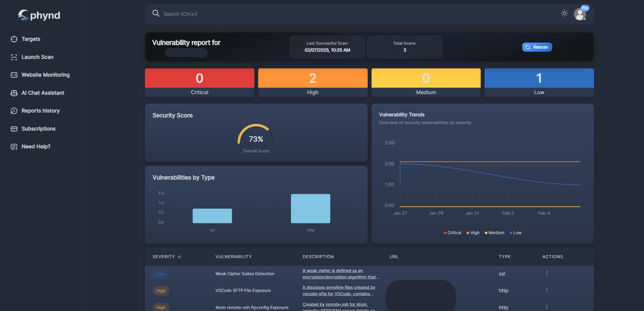Click the Subscriptions card icon

[14, 129]
